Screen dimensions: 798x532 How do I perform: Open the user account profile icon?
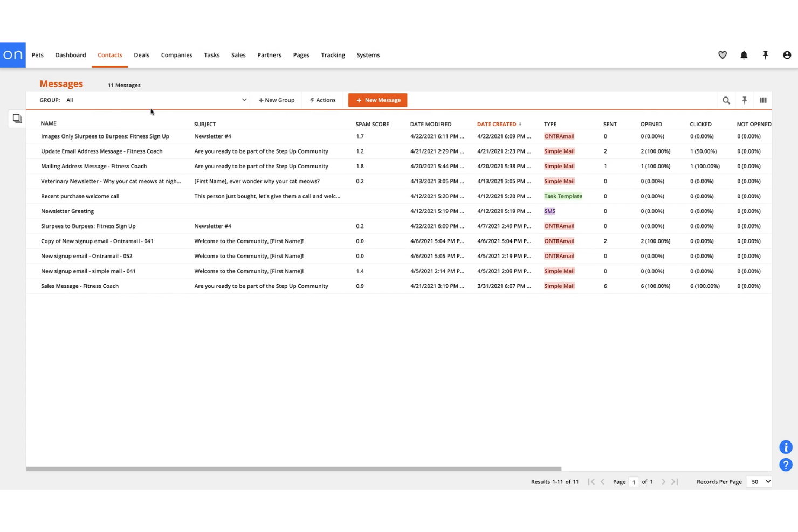tap(787, 55)
